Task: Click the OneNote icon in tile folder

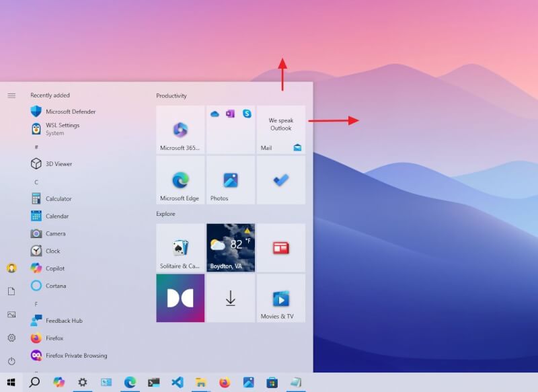Action: pyautogui.click(x=230, y=114)
